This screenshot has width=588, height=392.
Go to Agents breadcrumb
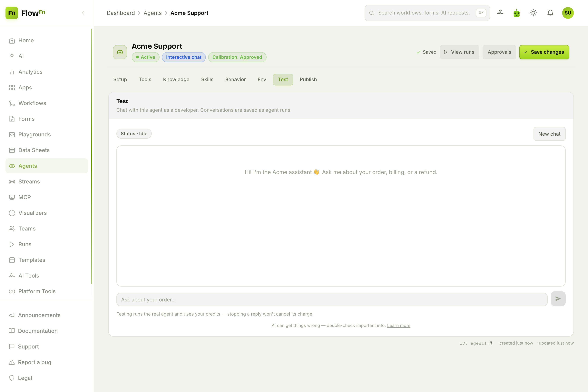coord(152,13)
